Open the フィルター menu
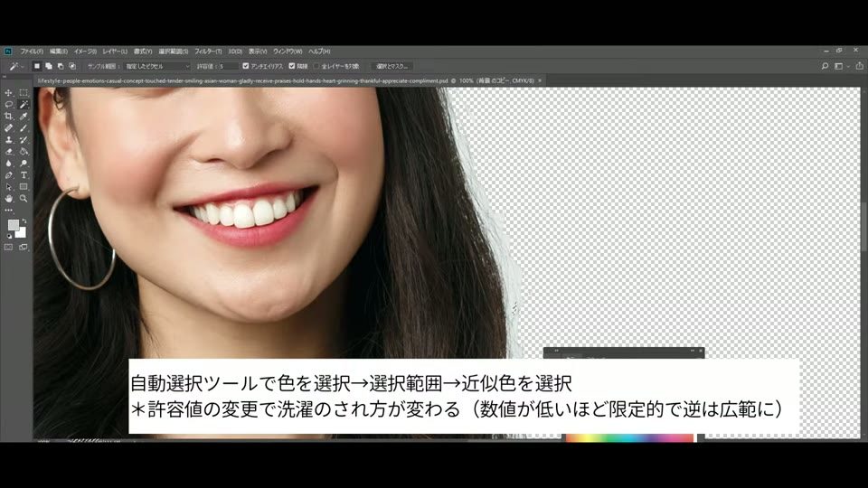This screenshot has width=868, height=488. pos(208,51)
